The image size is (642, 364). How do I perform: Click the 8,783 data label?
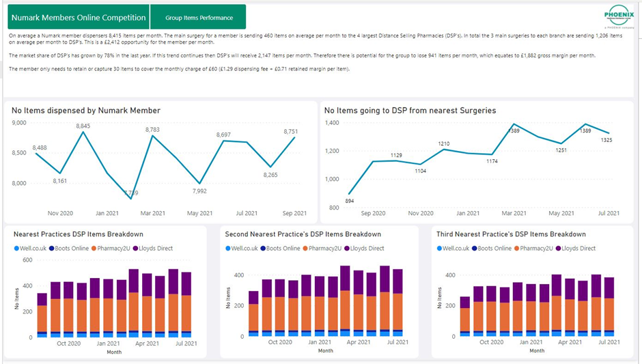tap(153, 130)
